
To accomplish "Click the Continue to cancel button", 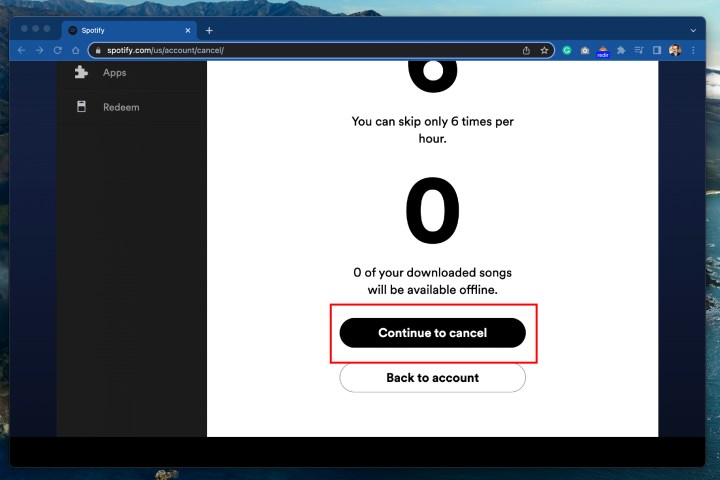I will [432, 333].
